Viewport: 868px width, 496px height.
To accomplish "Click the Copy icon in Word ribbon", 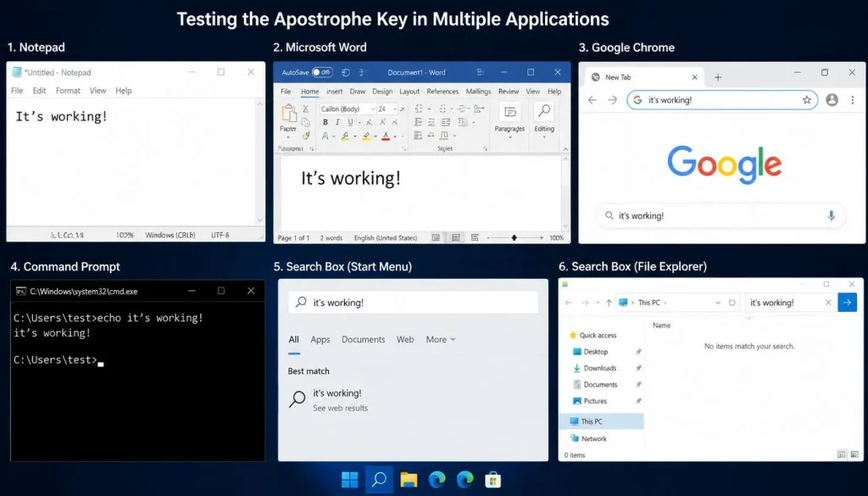I will pyautogui.click(x=305, y=122).
